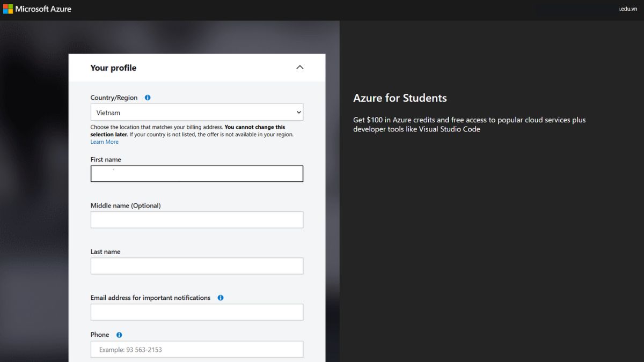Click the dropdown arrow on country selector
The width and height of the screenshot is (644, 362).
[x=298, y=112]
